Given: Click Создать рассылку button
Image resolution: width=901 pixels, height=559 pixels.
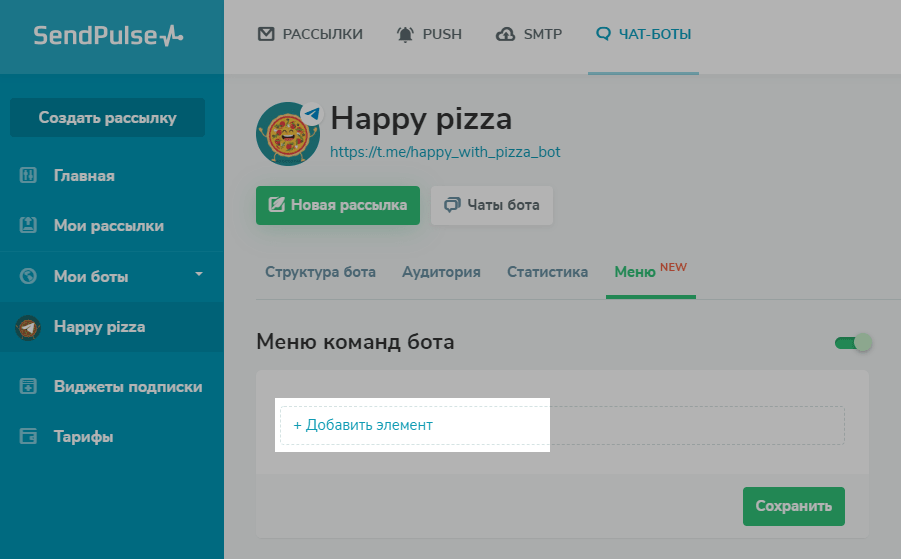Looking at the screenshot, I should click(107, 118).
